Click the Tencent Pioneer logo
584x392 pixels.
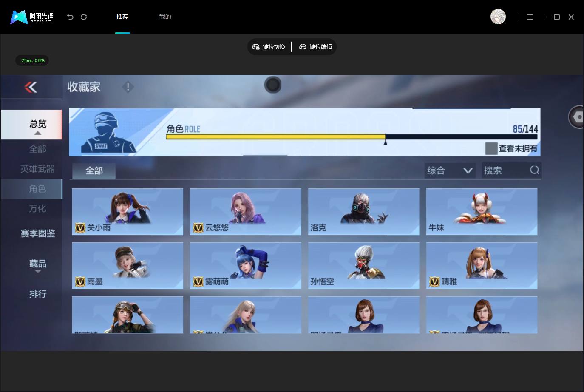coord(32,17)
